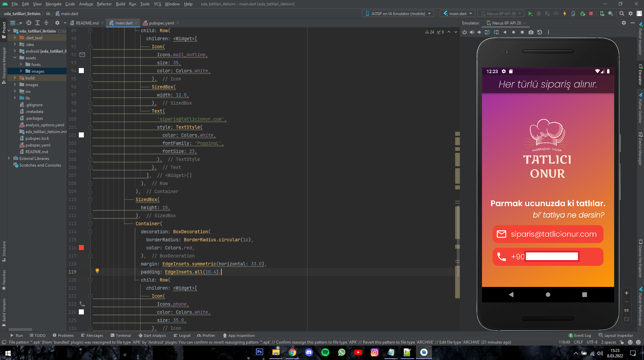644x360 pixels.
Task: Emulator toolbar Back triangle button
Action: coord(505,32)
